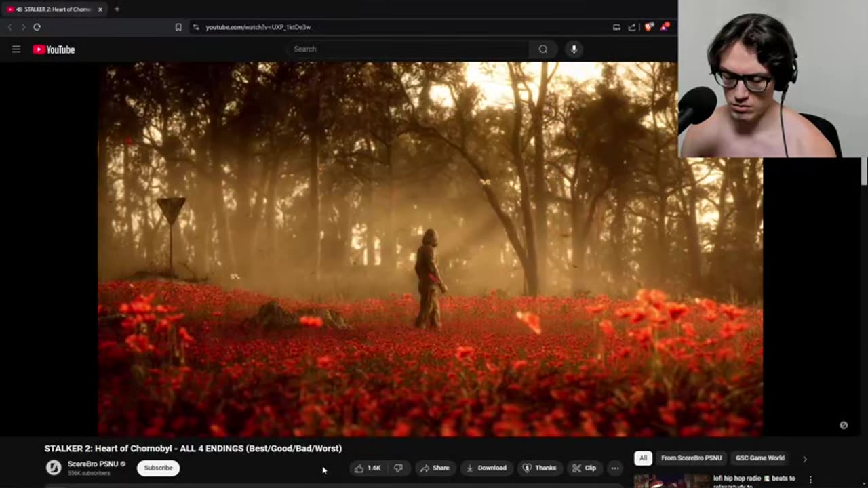This screenshot has height=488, width=868.
Task: Click the Download button
Action: [486, 468]
